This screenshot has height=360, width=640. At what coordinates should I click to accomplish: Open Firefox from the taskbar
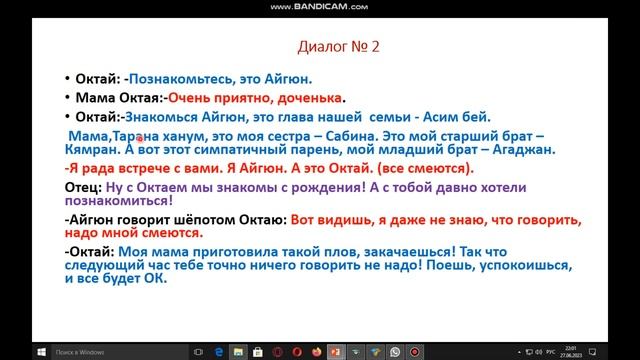coord(317,352)
